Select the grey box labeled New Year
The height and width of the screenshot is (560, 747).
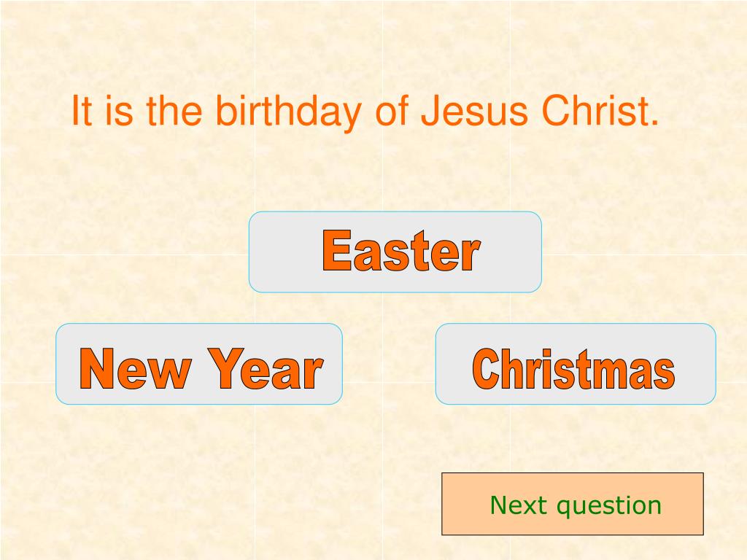[199, 364]
